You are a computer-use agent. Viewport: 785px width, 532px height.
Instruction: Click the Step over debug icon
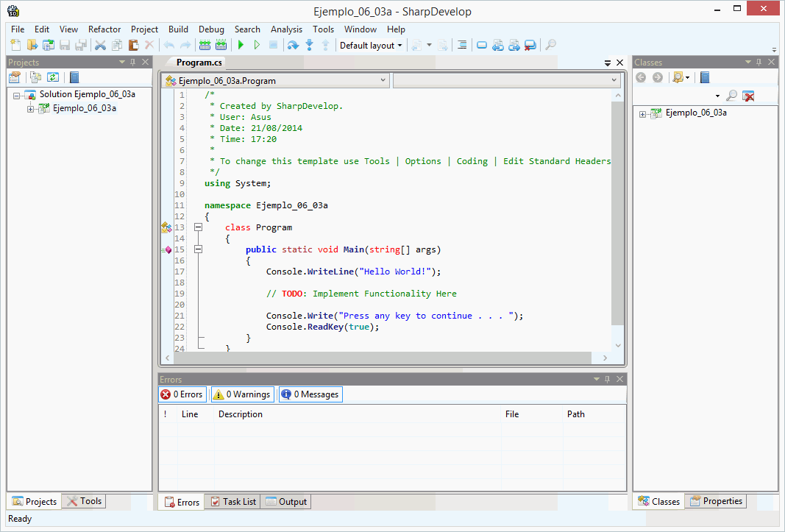(x=293, y=46)
